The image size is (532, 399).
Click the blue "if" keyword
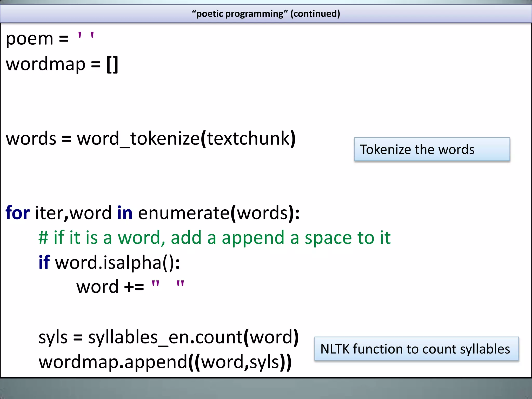pyautogui.click(x=44, y=262)
